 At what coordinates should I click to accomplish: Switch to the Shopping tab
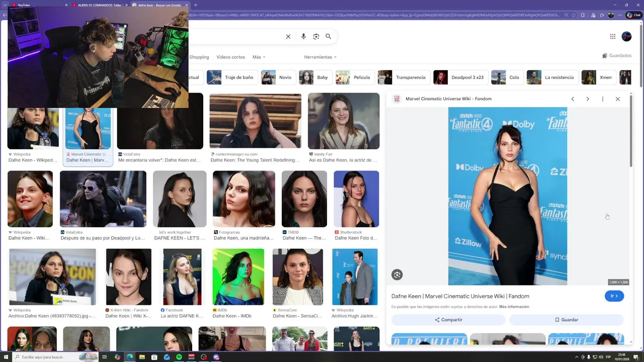pos(199,57)
